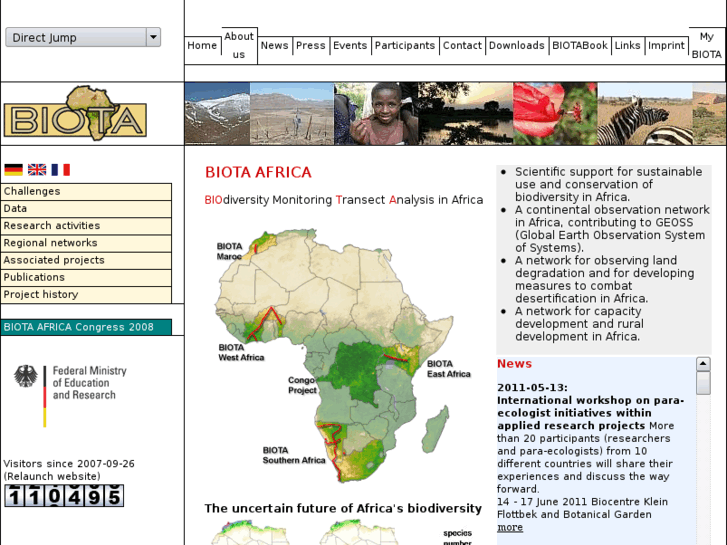Click the zebra banner photo
Image resolution: width=727 pixels, height=545 pixels.
pos(645,114)
